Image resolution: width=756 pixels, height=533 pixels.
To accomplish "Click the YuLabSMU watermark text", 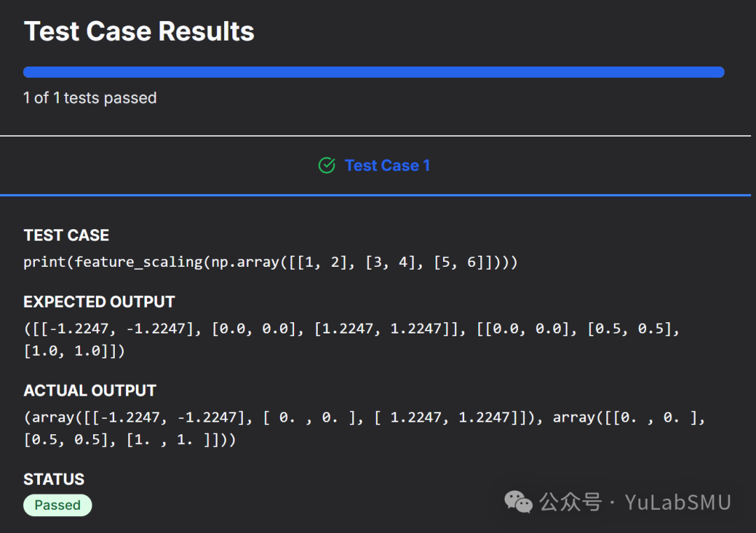I will pos(678,502).
